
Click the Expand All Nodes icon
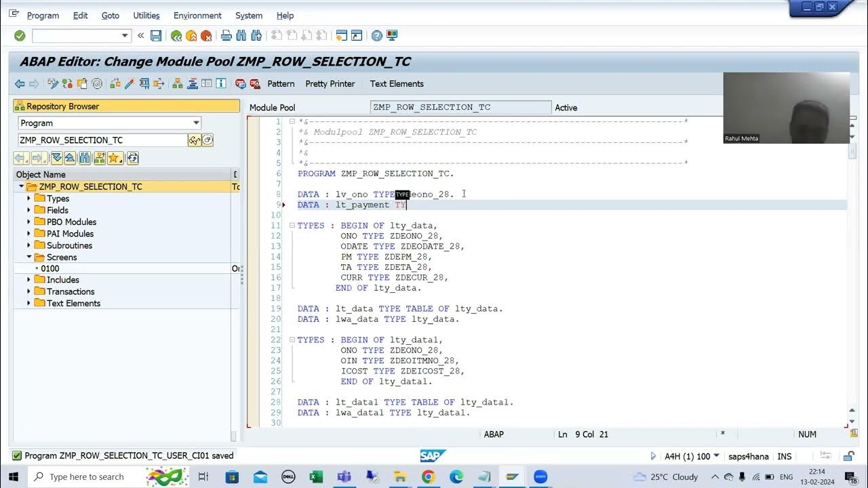56,158
